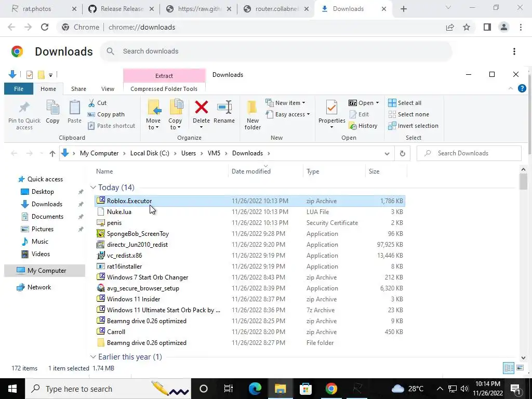The height and width of the screenshot is (399, 532).
Task: Select Desktop in the navigation pane
Action: click(x=43, y=192)
